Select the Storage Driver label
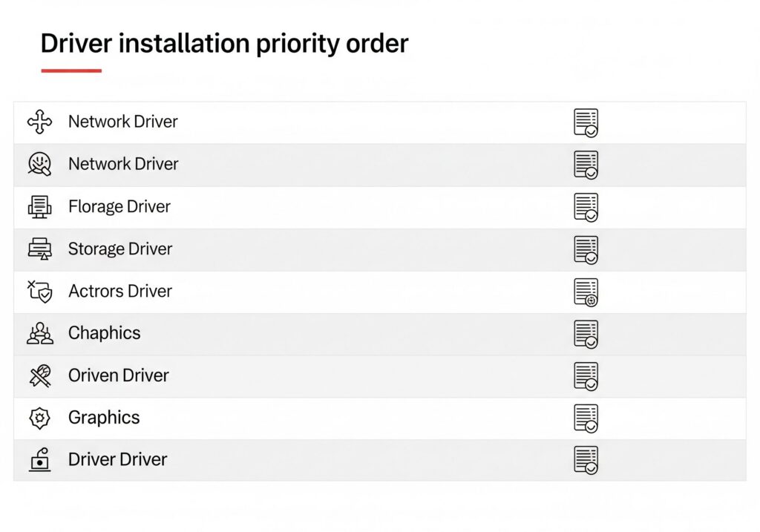 tap(120, 249)
